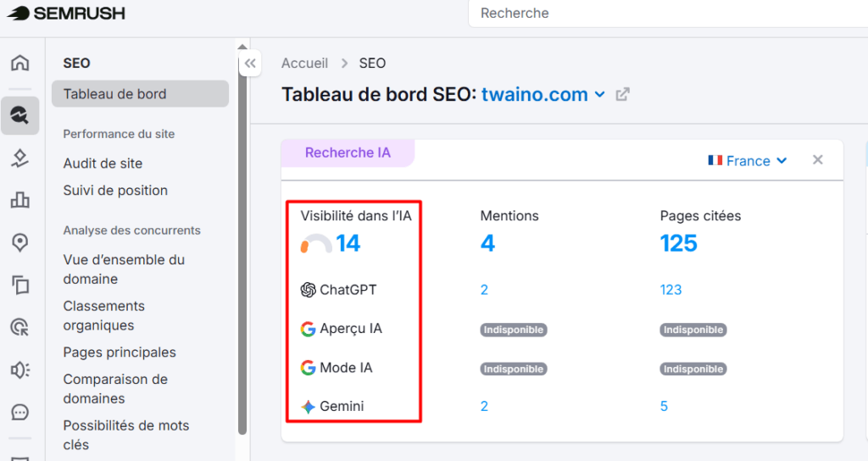Open Possibilités de mots clés
The image size is (868, 461).
[x=126, y=435]
